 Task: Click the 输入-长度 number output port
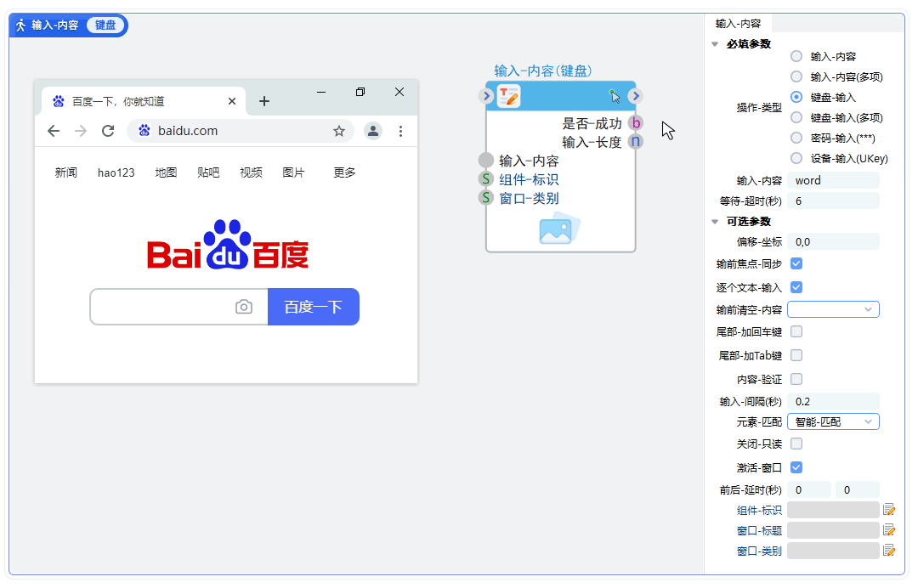tap(636, 142)
